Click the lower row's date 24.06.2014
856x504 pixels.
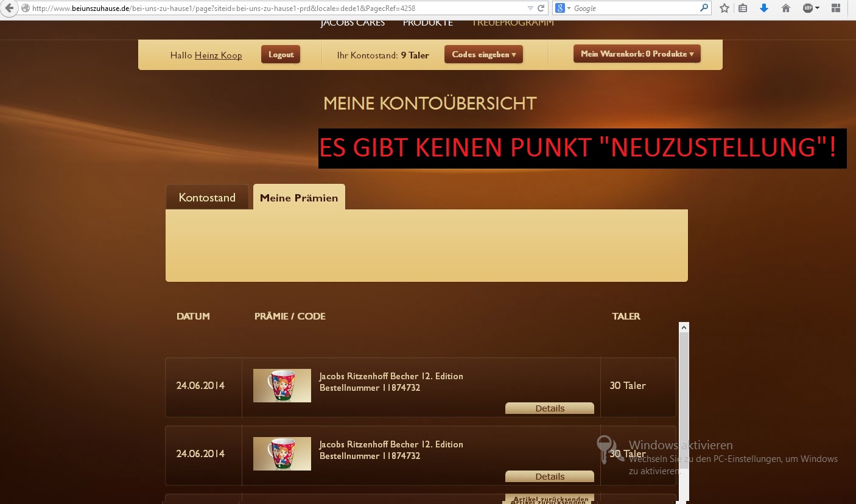[x=200, y=454]
